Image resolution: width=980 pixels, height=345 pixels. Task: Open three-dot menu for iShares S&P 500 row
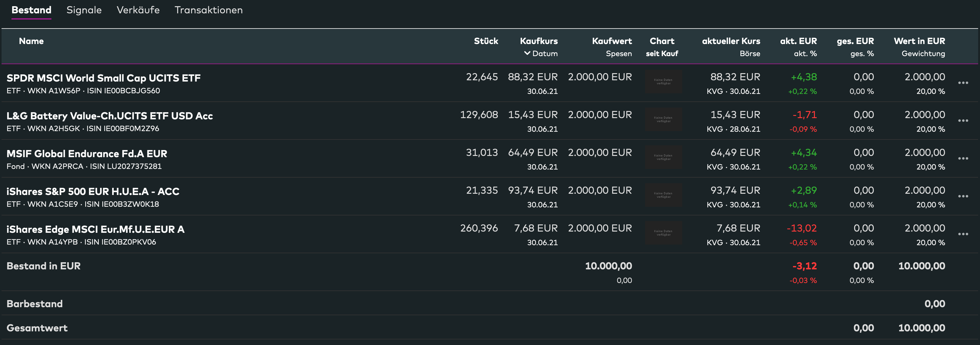963,196
